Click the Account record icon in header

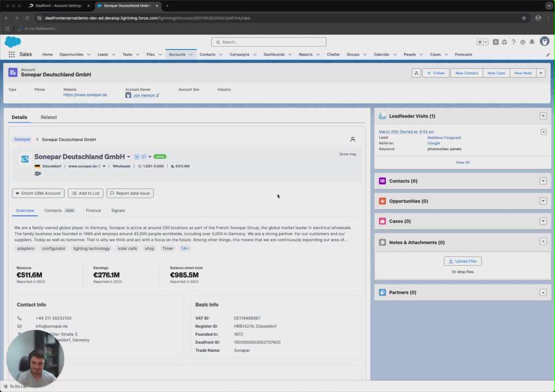click(13, 72)
